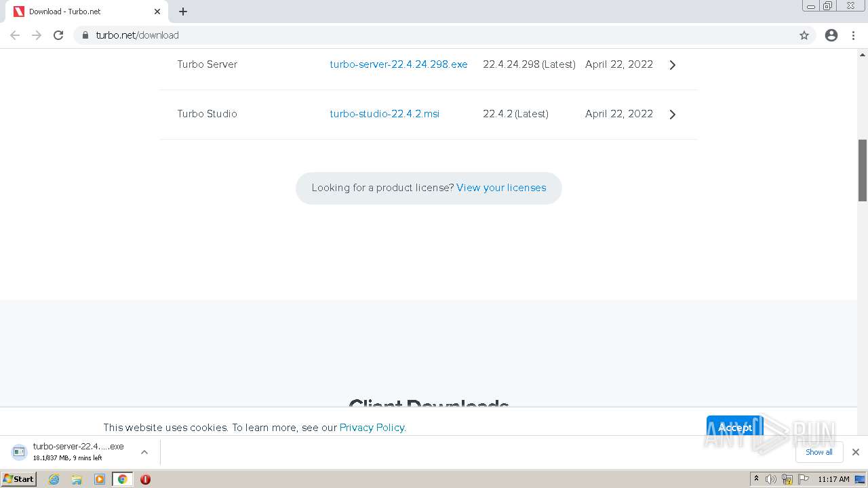868x488 pixels.
Task: Click the site lock icon
Action: 85,35
